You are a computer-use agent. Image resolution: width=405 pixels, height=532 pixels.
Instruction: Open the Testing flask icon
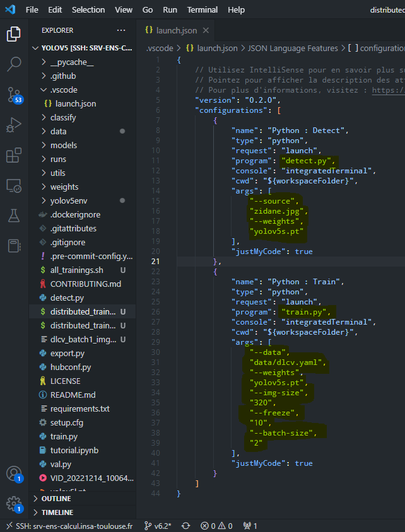14,216
